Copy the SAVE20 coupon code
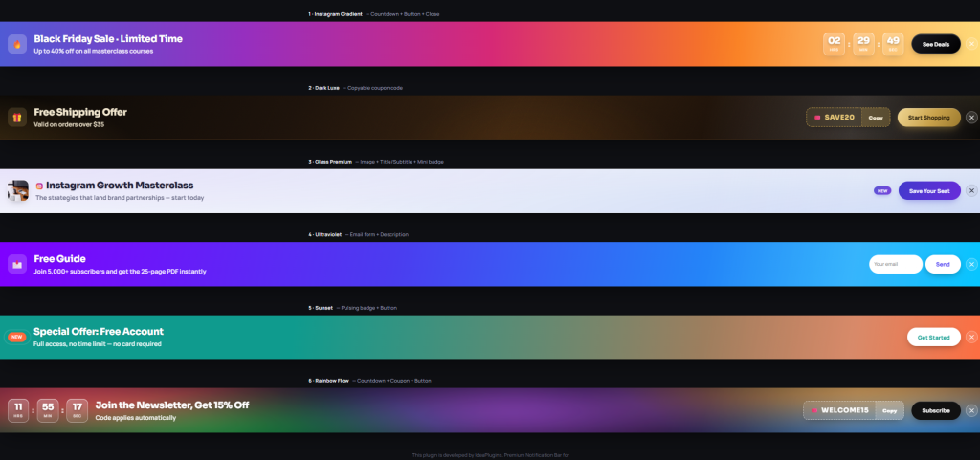 pos(876,118)
